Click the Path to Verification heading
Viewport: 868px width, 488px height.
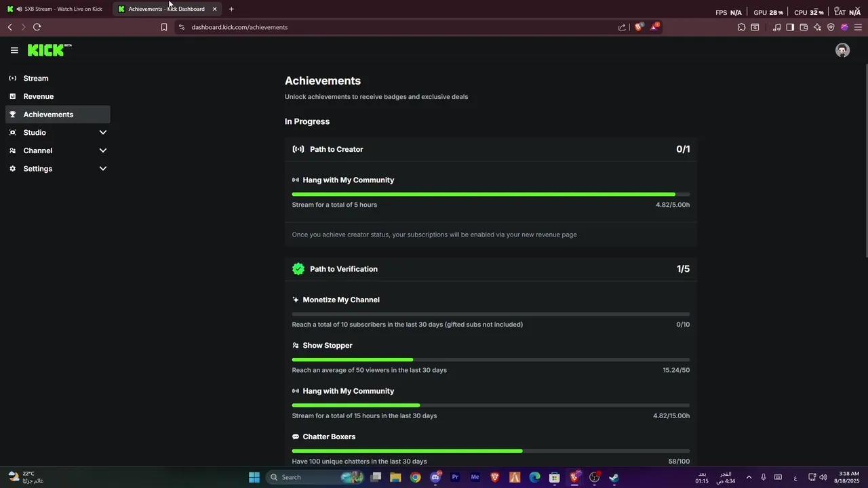(x=344, y=269)
